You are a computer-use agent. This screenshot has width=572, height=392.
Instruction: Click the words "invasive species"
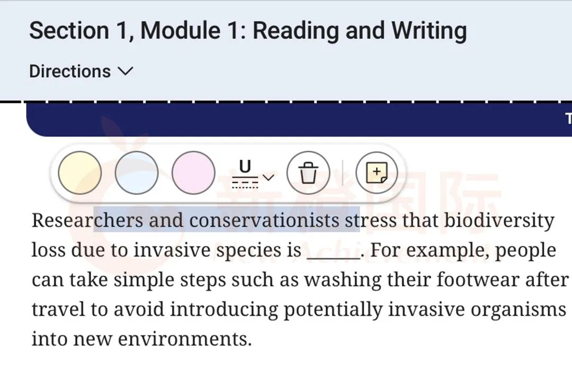tap(217, 250)
